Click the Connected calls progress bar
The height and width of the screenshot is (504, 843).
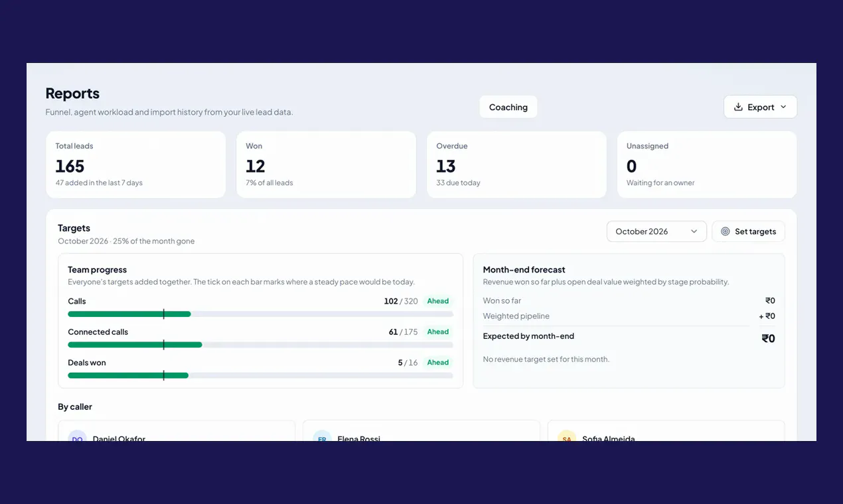coord(260,345)
